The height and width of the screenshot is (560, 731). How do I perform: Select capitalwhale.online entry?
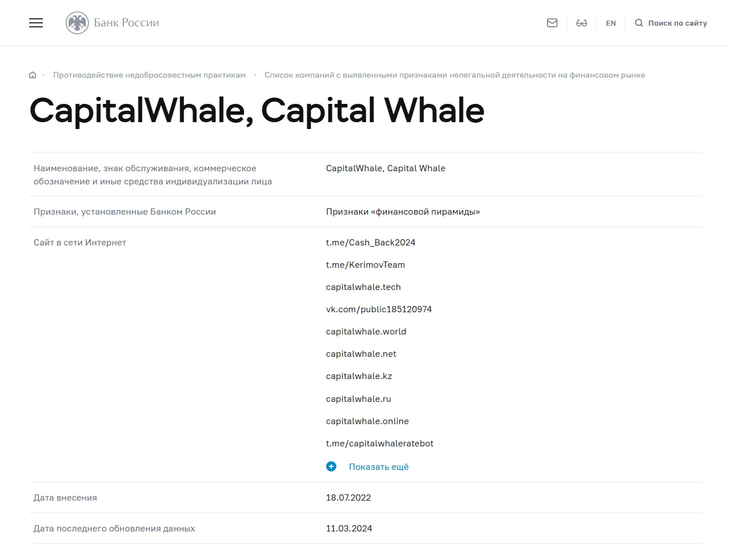(x=367, y=421)
